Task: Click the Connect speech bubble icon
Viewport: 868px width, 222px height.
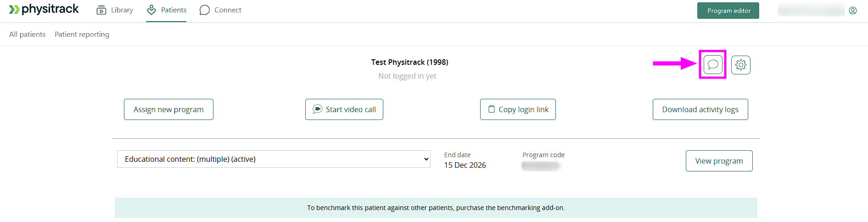Action: point(205,10)
